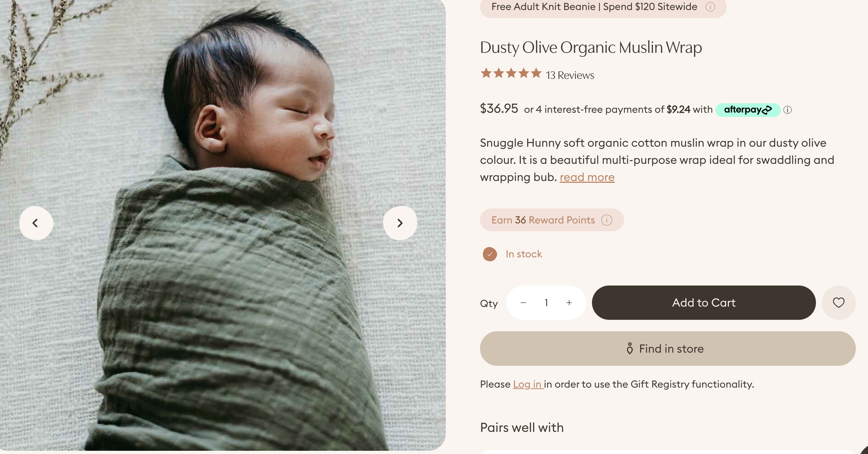Decrease quantity with the minus button
The width and height of the screenshot is (868, 454).
click(x=523, y=303)
